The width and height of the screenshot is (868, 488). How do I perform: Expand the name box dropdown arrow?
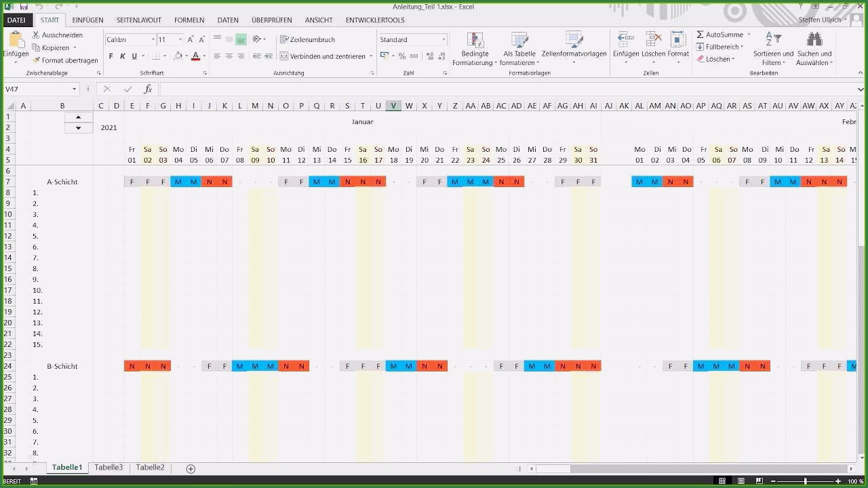pos(75,89)
